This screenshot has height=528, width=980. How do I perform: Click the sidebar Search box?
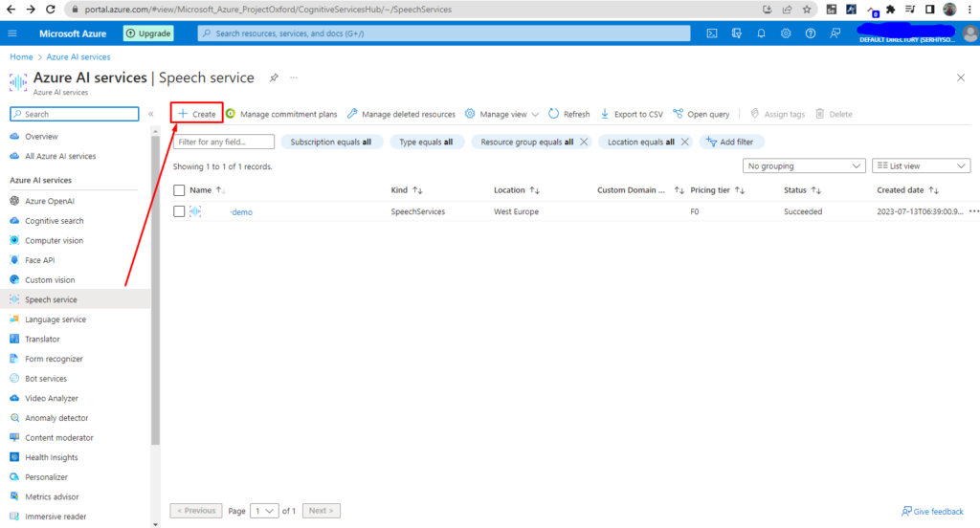pyautogui.click(x=75, y=114)
